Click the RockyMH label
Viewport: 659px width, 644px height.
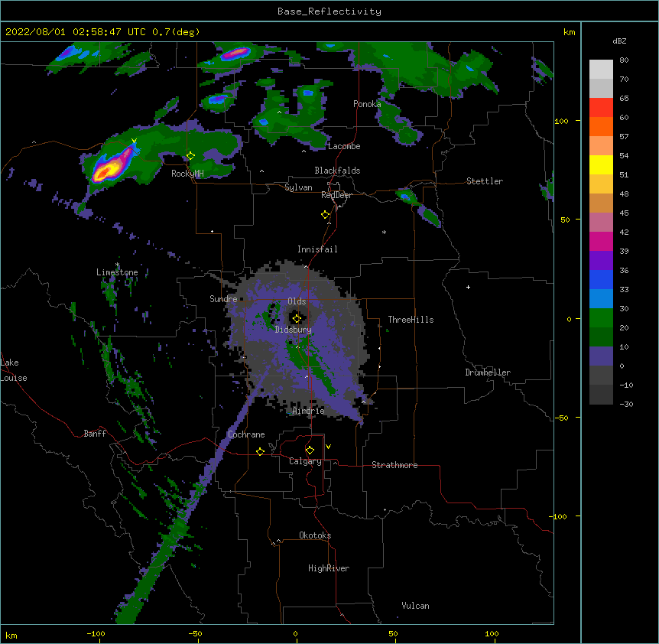pyautogui.click(x=187, y=174)
